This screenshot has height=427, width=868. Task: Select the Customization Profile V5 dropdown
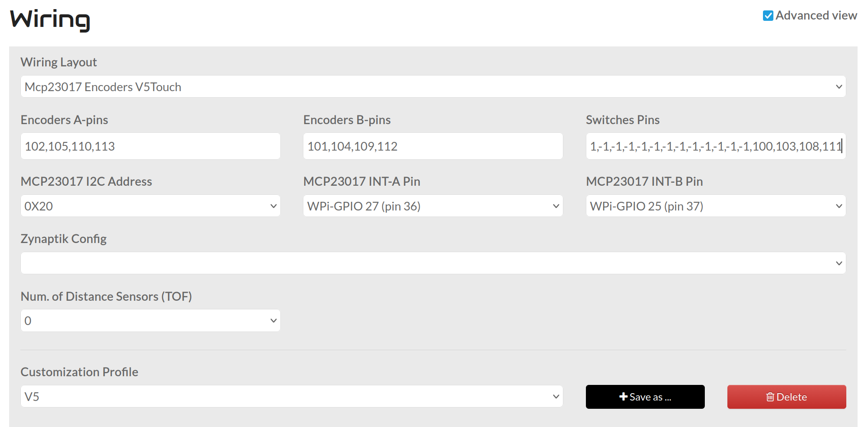pos(291,397)
